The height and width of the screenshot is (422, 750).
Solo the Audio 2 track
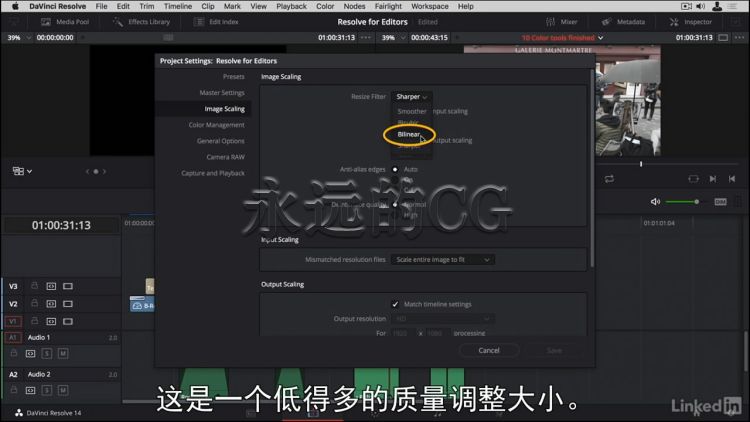[x=46, y=390]
